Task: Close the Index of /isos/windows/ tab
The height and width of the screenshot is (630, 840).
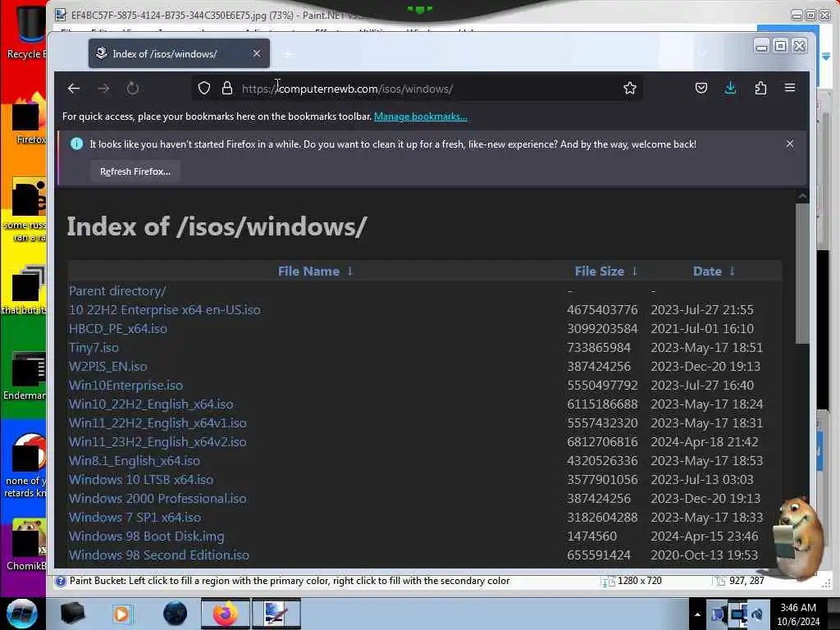Action: pyautogui.click(x=257, y=53)
